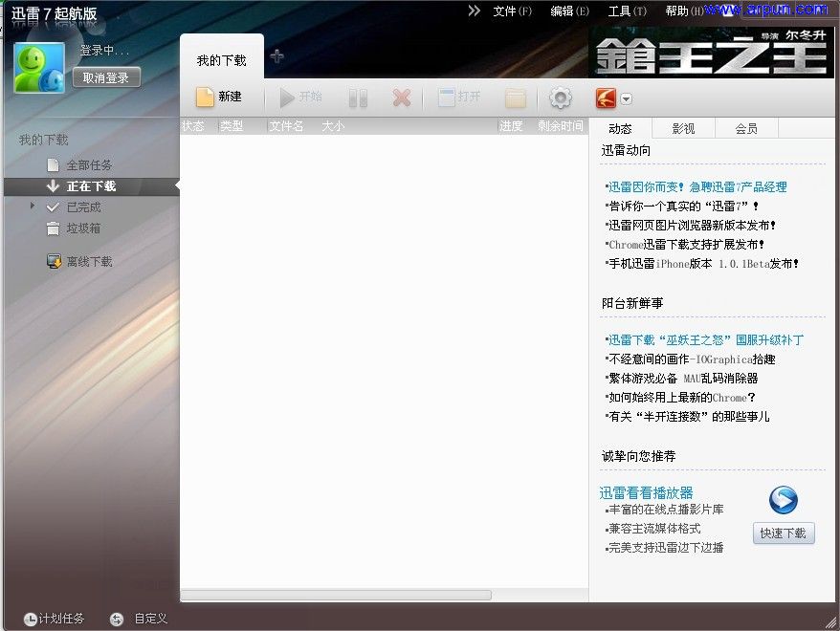Sort by the 大小 column header
This screenshot has height=631, width=840.
coord(333,126)
